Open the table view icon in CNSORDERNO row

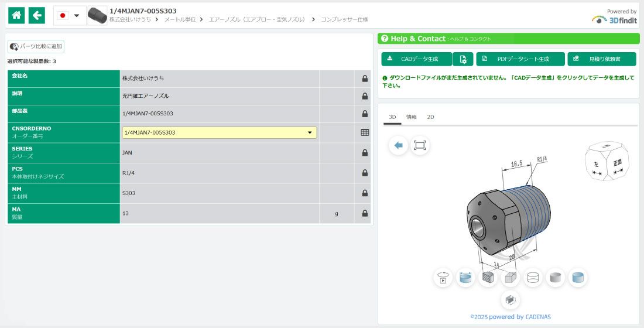(365, 132)
